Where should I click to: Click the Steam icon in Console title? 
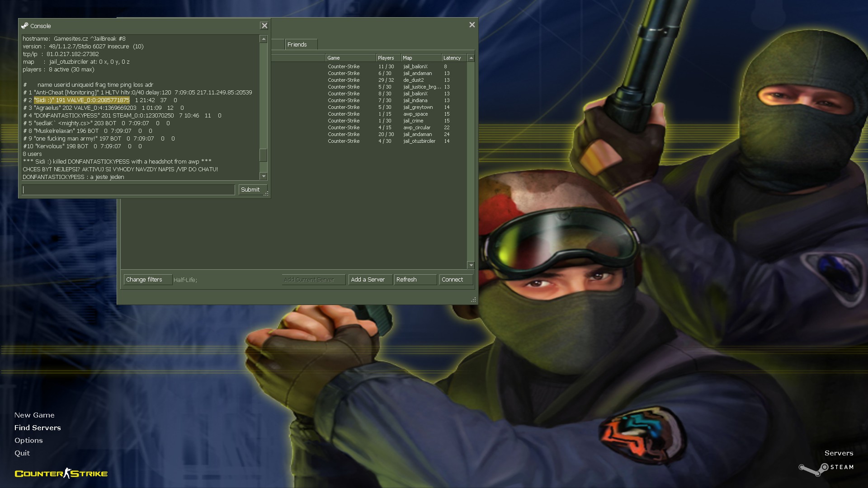tap(25, 26)
